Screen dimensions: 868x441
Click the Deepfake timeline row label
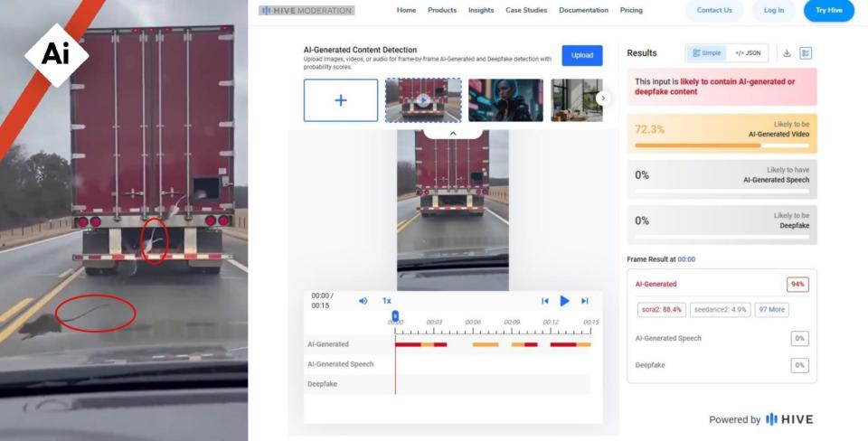click(322, 384)
